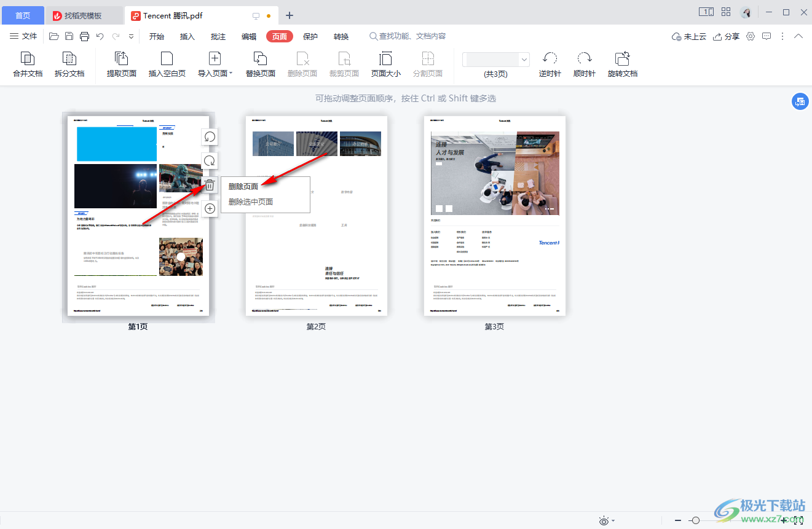
Task: Select the page 3 thumbnail
Action: (x=495, y=216)
